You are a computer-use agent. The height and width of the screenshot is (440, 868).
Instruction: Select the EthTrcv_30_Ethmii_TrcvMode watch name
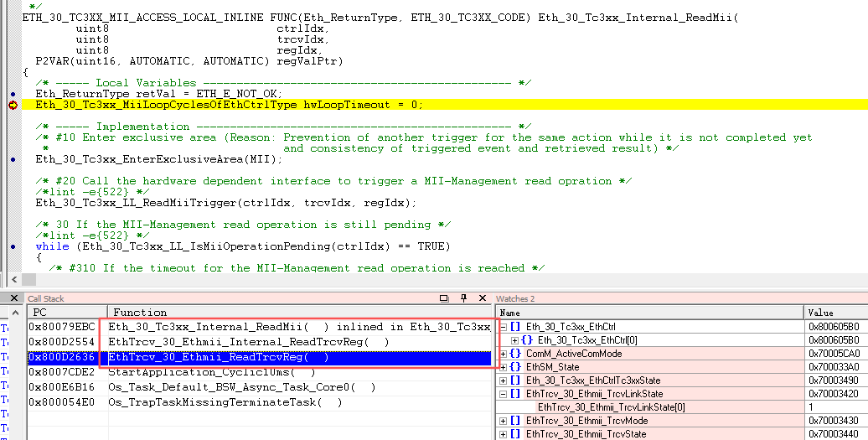coord(586,421)
